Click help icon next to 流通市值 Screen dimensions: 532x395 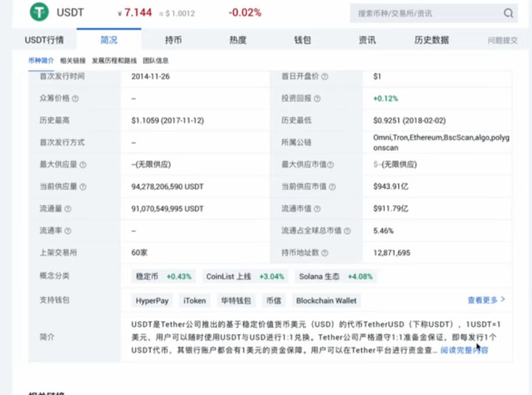317,209
